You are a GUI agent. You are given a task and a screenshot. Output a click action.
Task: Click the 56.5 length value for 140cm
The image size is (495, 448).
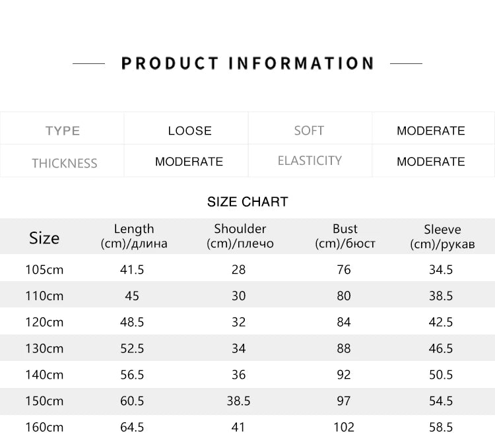[132, 375]
